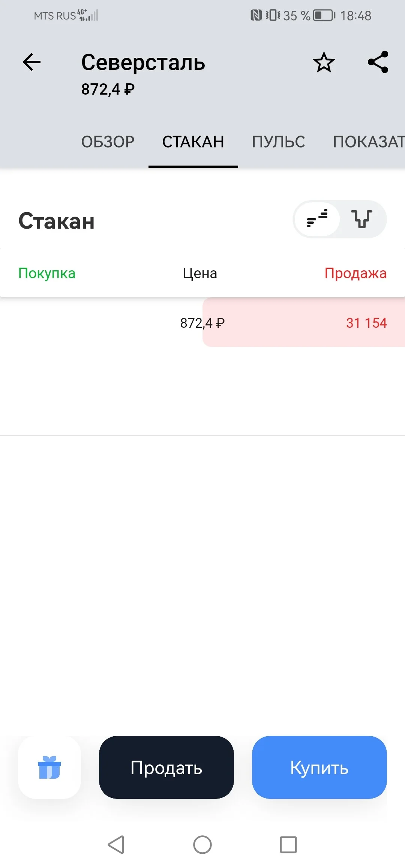Open the share icon

[378, 62]
